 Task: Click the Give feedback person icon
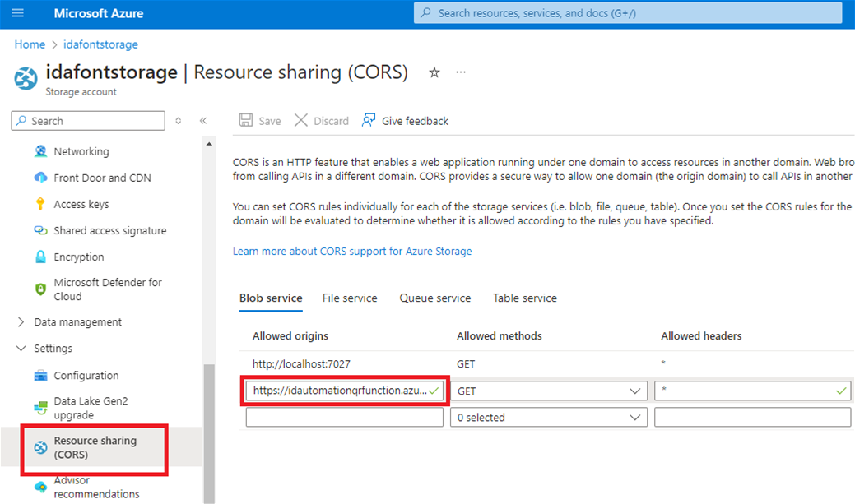369,120
